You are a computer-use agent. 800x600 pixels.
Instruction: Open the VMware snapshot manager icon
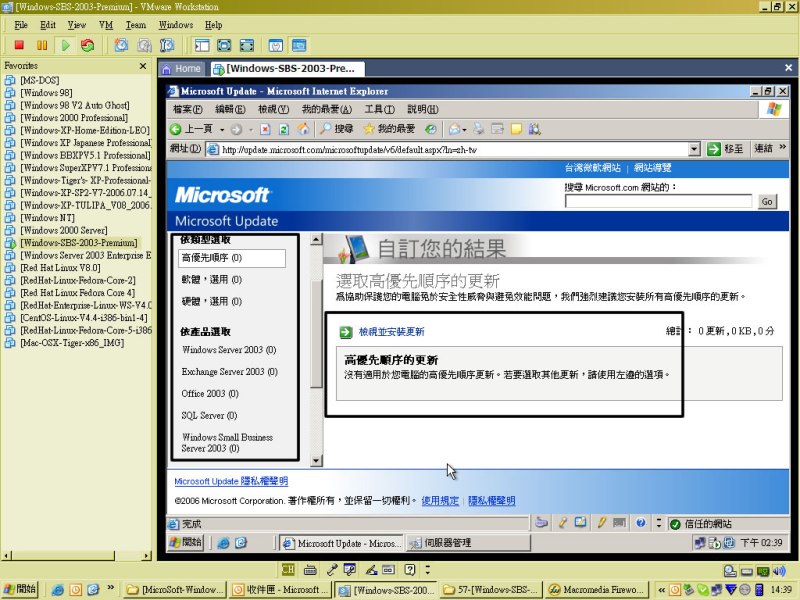pyautogui.click(x=167, y=45)
